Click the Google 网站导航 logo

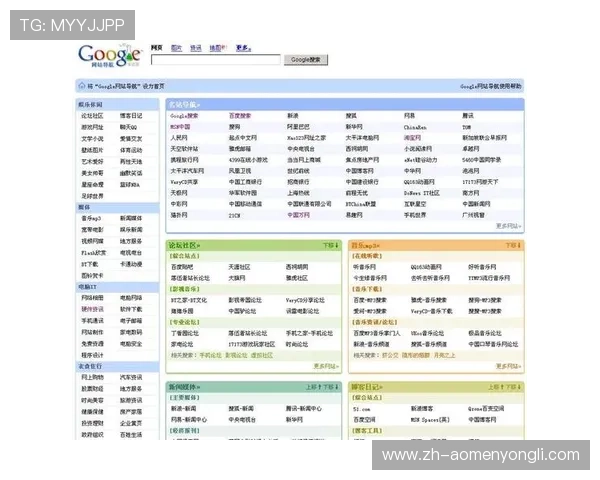pyautogui.click(x=109, y=56)
